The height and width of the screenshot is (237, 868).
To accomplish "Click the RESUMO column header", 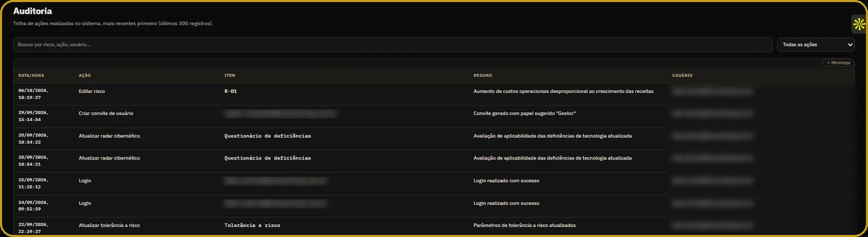I will (483, 76).
